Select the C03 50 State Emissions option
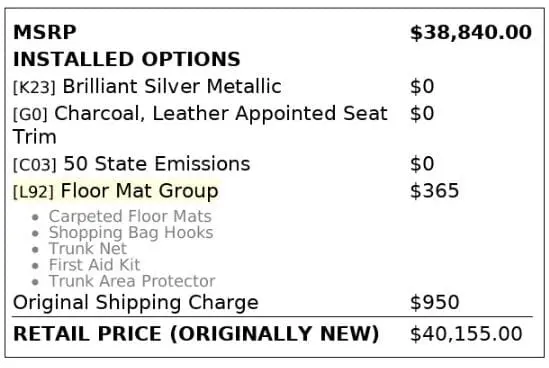The height and width of the screenshot is (368, 549). pos(132,164)
